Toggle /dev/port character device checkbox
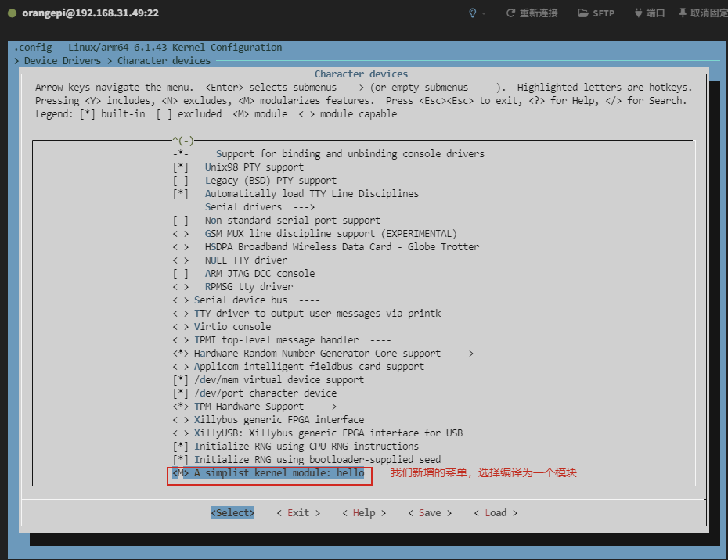 pyautogui.click(x=180, y=393)
